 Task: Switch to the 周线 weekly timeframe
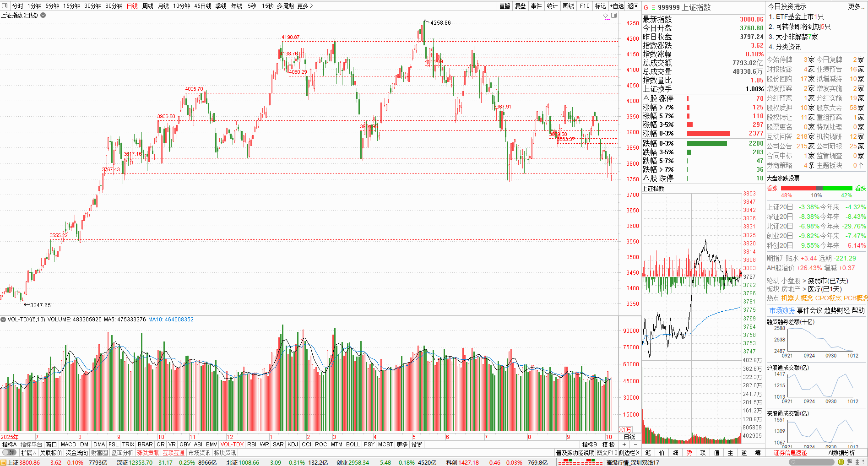click(x=148, y=6)
